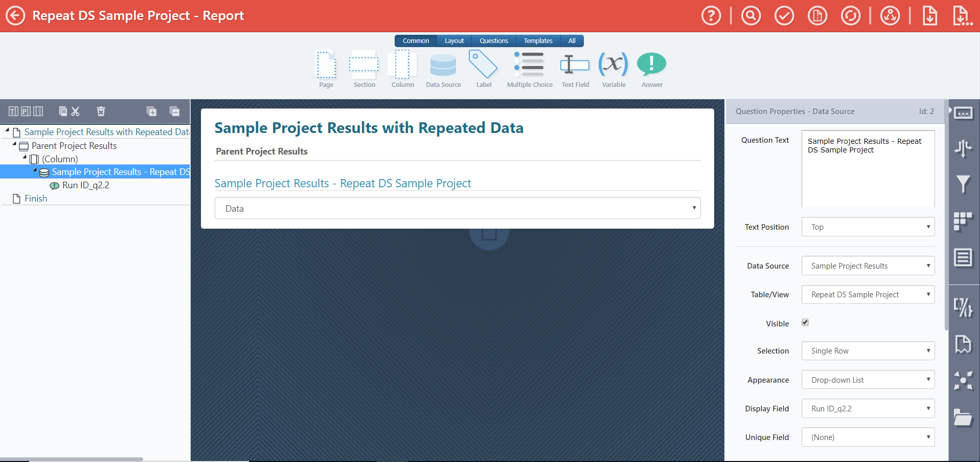
Task: Click the properties panel vertical scrollbar
Action: [946, 215]
